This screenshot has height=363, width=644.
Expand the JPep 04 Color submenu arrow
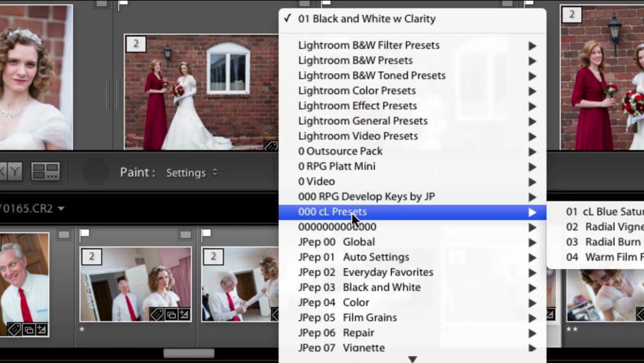point(532,303)
